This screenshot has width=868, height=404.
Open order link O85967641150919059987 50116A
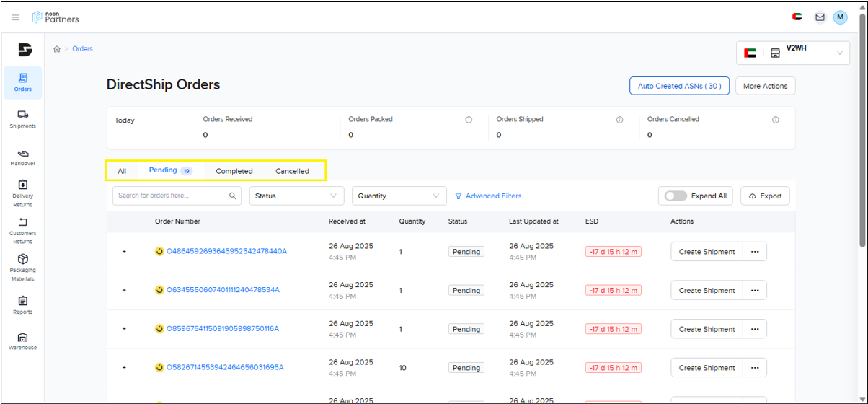tap(223, 329)
